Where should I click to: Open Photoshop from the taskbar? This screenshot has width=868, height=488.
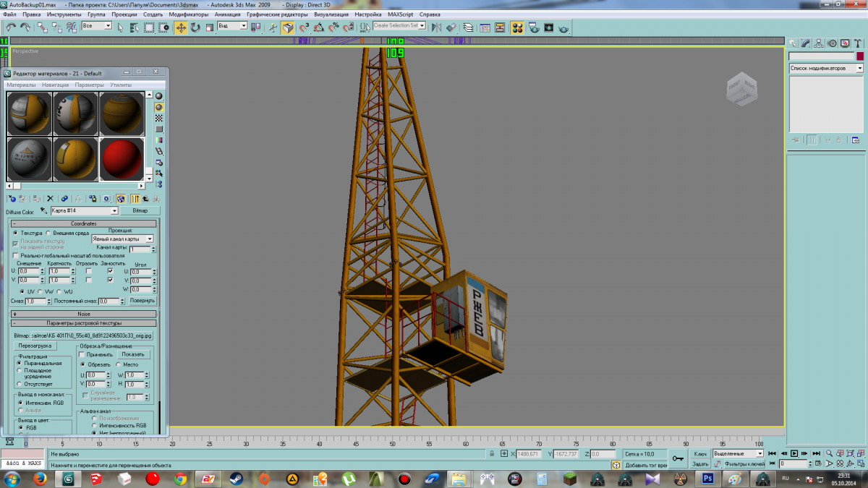(708, 479)
